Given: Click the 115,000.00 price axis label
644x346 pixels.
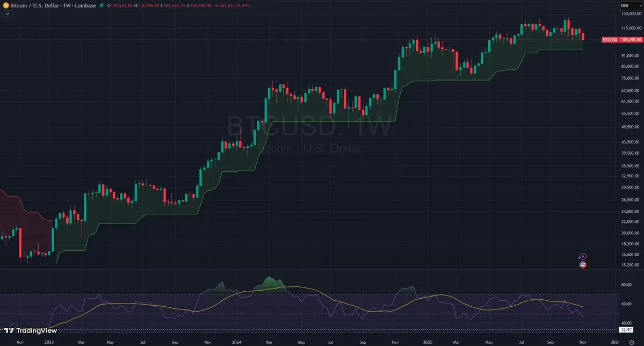Looking at the screenshot, I should pyautogui.click(x=631, y=28).
